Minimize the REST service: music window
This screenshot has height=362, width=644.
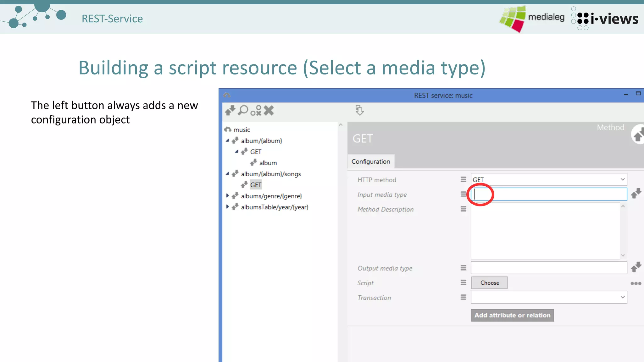pyautogui.click(x=626, y=94)
